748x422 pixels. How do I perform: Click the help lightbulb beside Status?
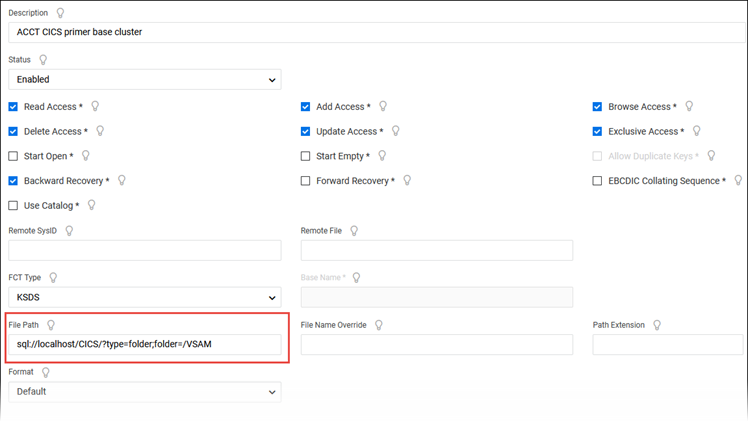coord(43,60)
